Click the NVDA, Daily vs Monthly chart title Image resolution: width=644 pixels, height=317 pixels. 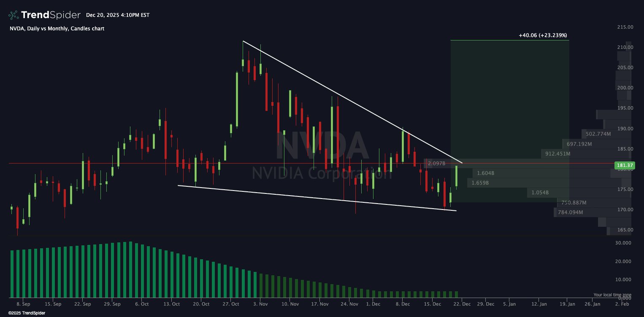57,29
